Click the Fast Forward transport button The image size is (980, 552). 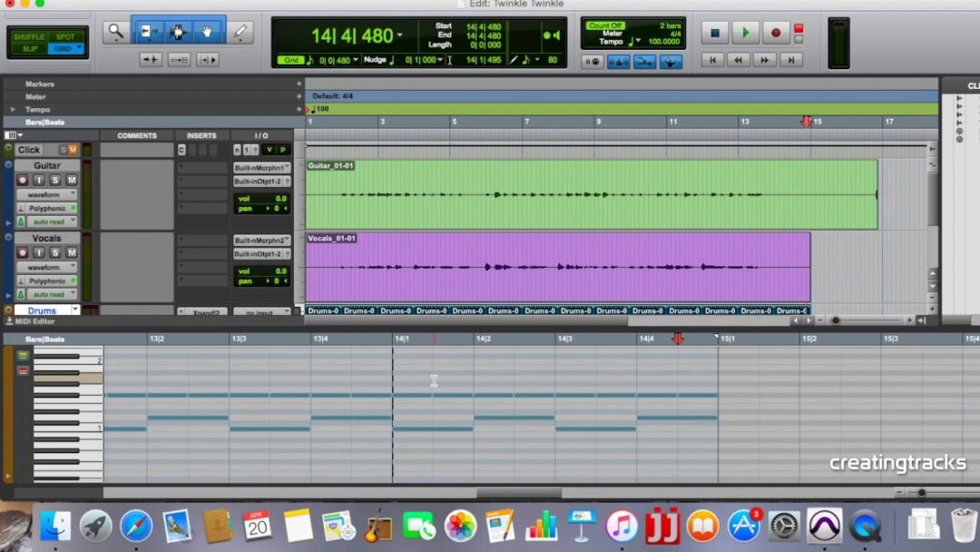(764, 60)
